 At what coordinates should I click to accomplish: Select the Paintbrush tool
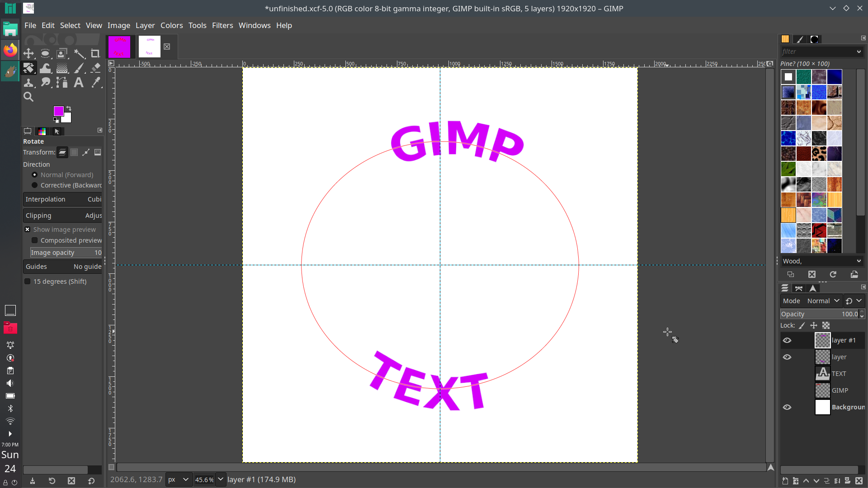[79, 68]
